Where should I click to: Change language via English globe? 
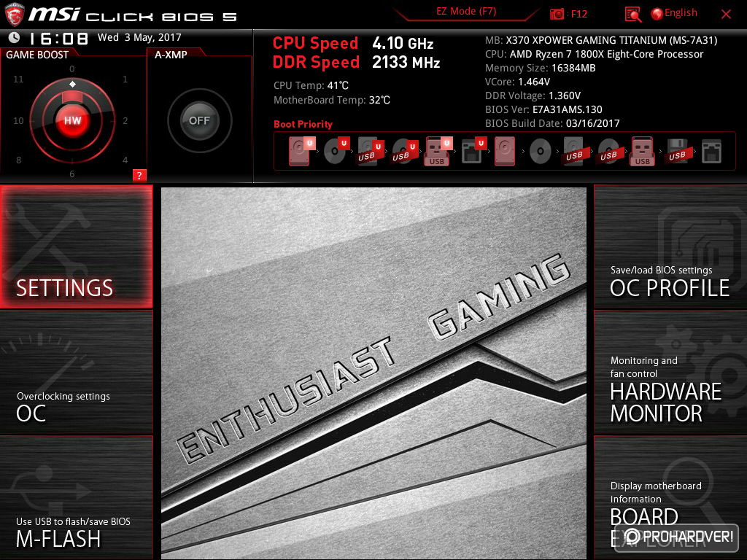click(x=674, y=13)
